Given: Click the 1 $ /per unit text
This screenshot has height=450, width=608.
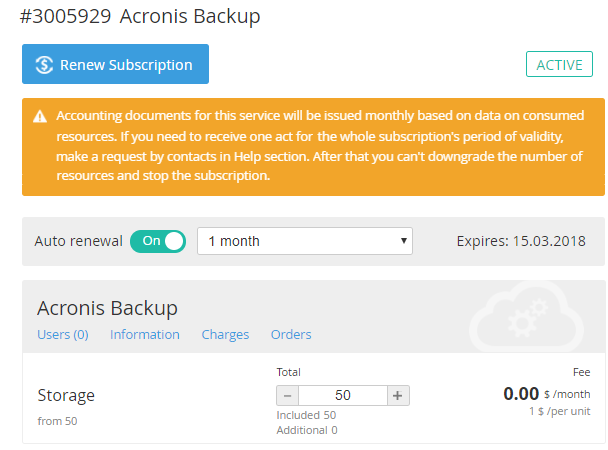Looking at the screenshot, I should [x=560, y=411].
